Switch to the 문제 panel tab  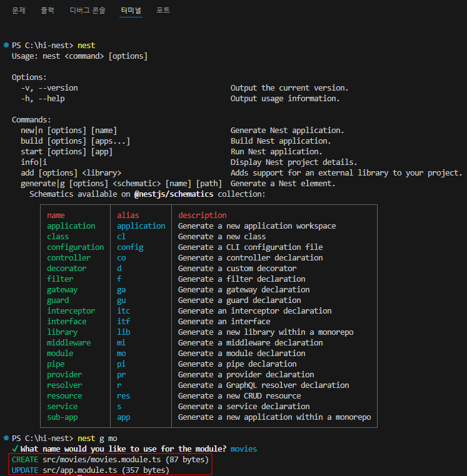point(19,11)
